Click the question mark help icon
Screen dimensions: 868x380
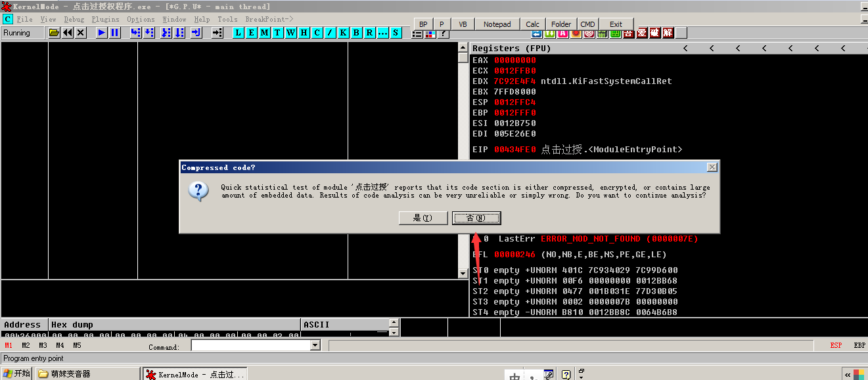click(444, 34)
